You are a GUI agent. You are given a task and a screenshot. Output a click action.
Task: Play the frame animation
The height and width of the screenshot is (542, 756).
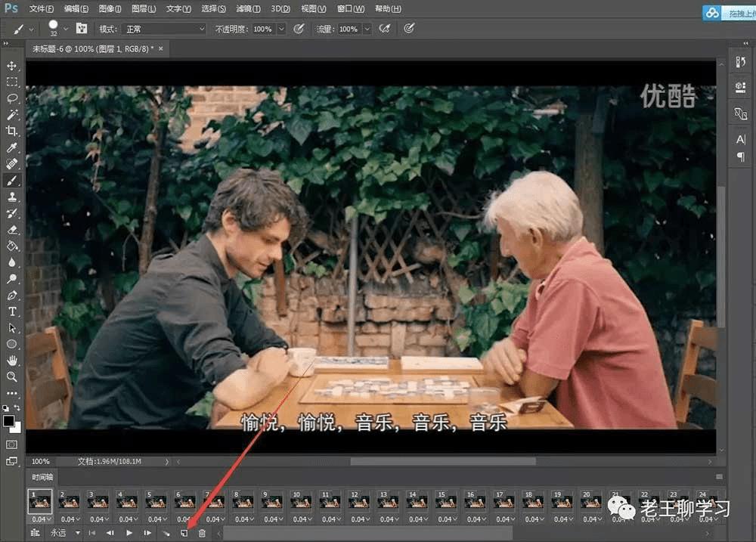tap(129, 533)
